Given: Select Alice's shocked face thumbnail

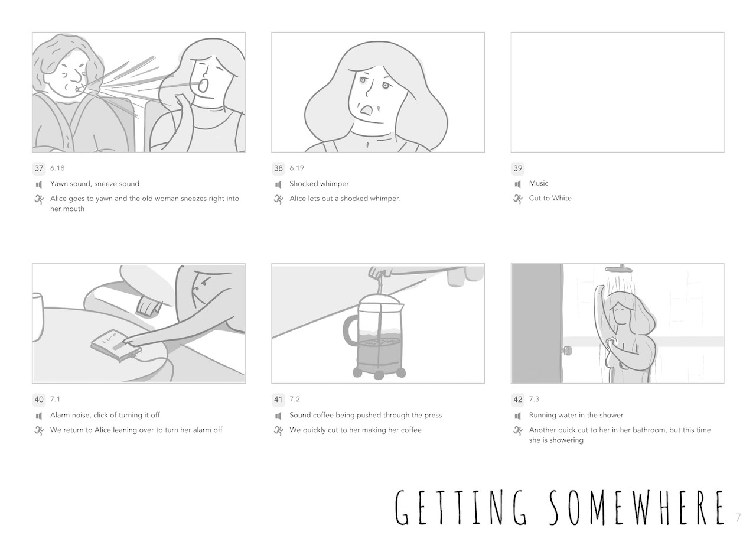Looking at the screenshot, I should point(378,92).
